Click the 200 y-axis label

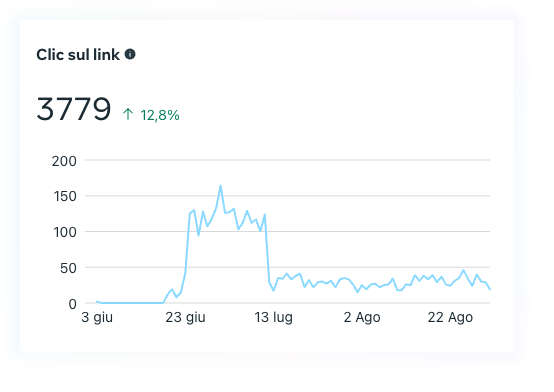[64, 161]
